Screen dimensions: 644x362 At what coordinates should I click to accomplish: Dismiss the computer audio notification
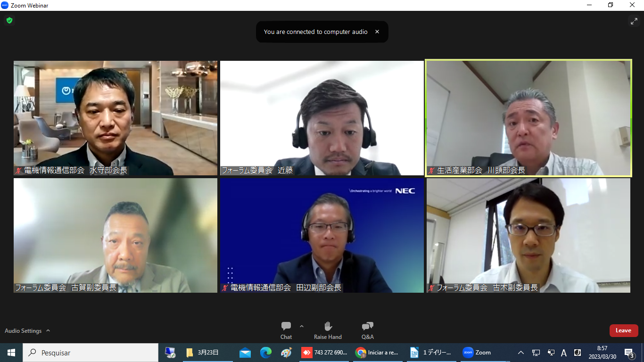pyautogui.click(x=377, y=32)
